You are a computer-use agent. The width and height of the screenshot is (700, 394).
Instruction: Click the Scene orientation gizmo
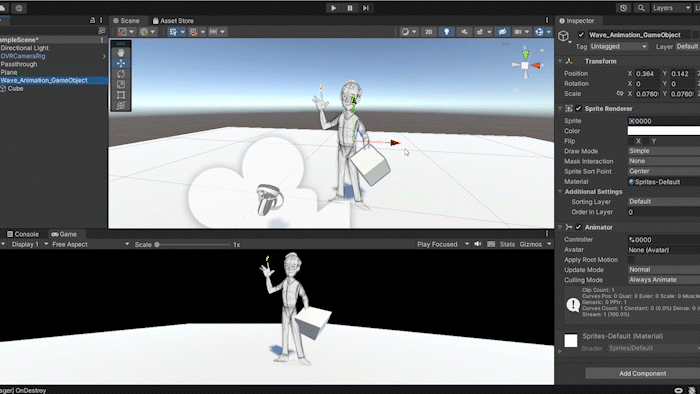click(526, 66)
